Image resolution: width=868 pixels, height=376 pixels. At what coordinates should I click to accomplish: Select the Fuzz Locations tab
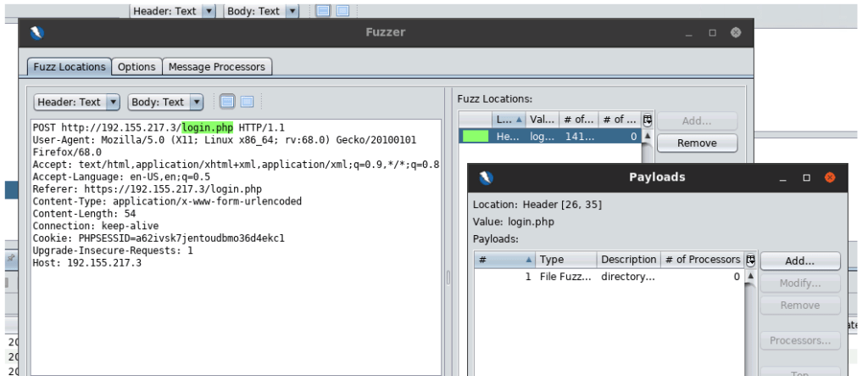[x=70, y=66]
